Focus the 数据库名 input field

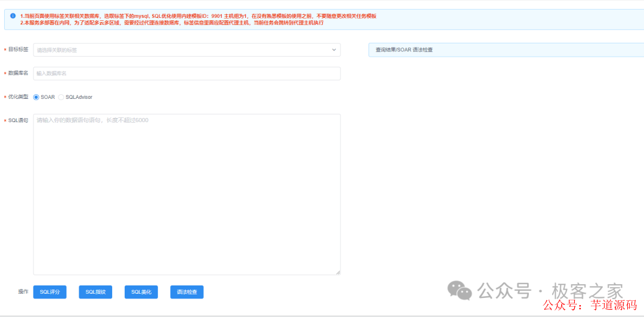[187, 73]
